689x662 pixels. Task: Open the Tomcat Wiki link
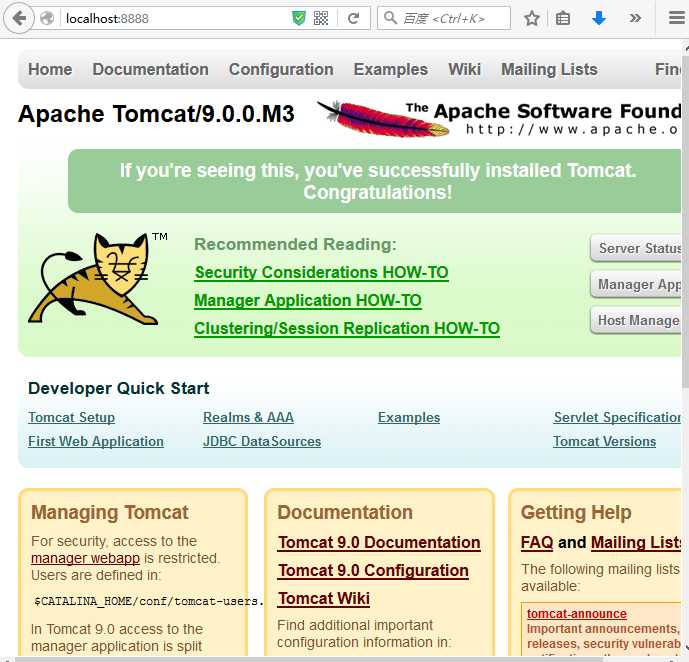pyautogui.click(x=324, y=599)
